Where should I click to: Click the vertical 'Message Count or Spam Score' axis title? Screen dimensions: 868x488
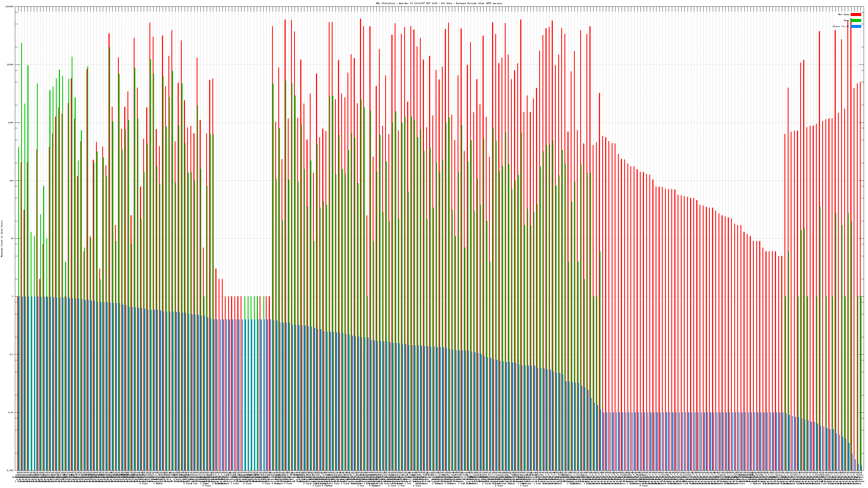pos(2,239)
